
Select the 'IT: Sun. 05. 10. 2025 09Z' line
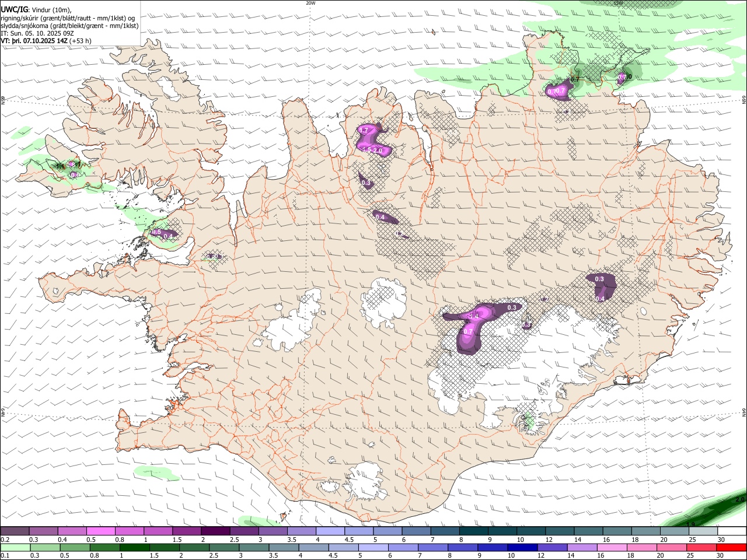[37, 33]
